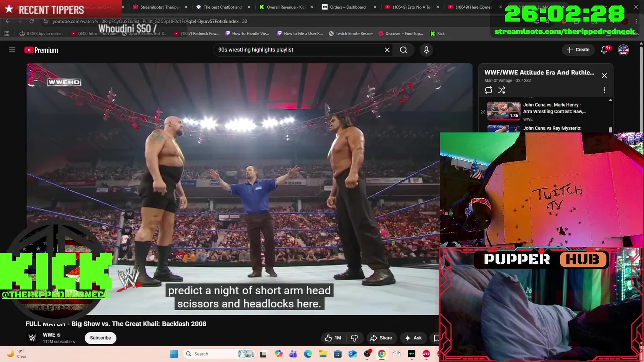Like the video with thumbs up
The image size is (644, 362).
pyautogui.click(x=333, y=338)
